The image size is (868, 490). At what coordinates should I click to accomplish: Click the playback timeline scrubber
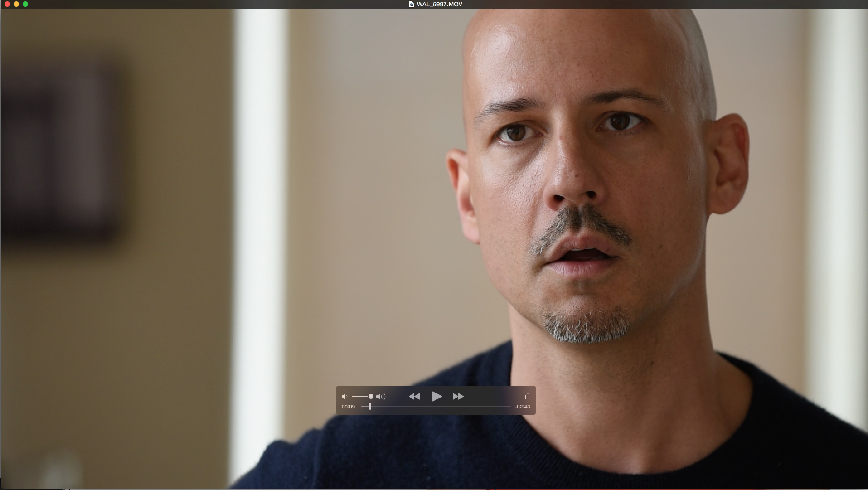(436, 407)
